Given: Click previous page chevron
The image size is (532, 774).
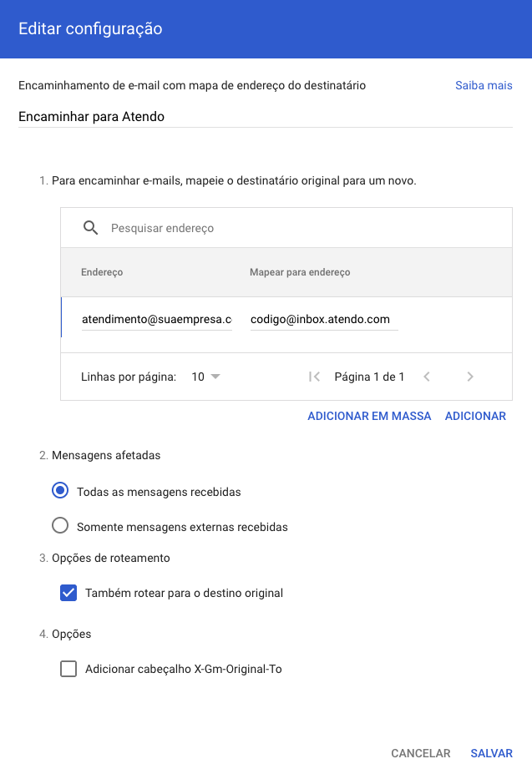Looking at the screenshot, I should pos(427,377).
